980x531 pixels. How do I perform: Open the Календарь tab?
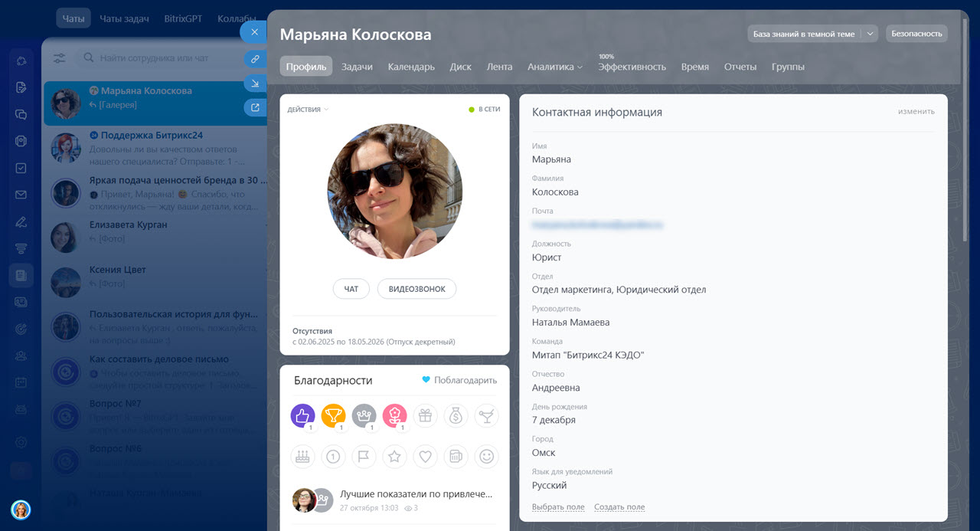(411, 67)
